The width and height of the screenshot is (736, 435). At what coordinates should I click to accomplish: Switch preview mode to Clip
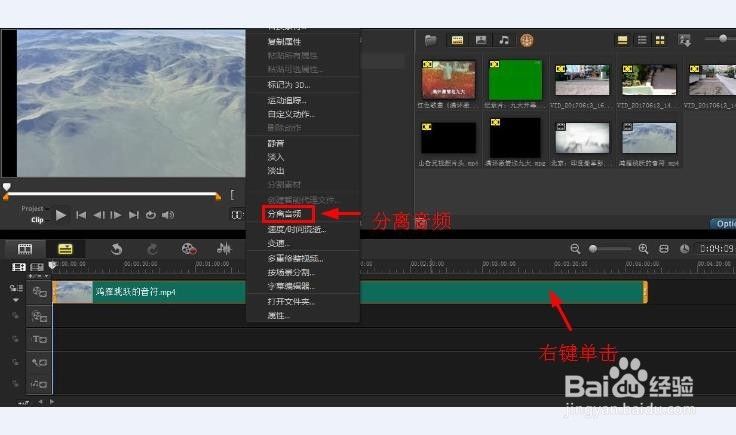[37, 220]
